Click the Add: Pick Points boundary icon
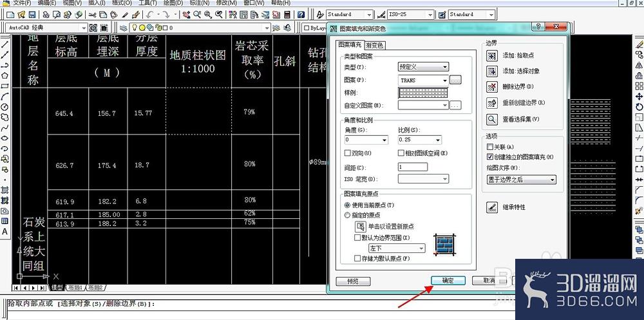 coord(492,55)
